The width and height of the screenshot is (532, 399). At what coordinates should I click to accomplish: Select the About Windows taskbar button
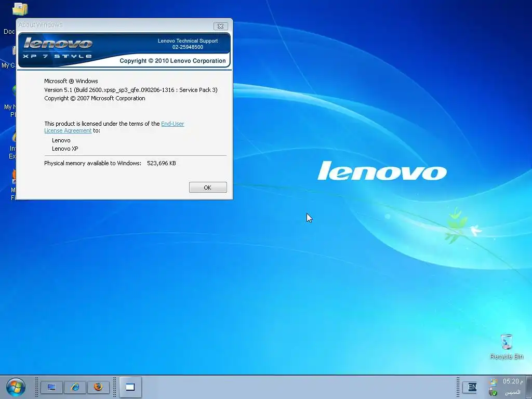pyautogui.click(x=130, y=387)
